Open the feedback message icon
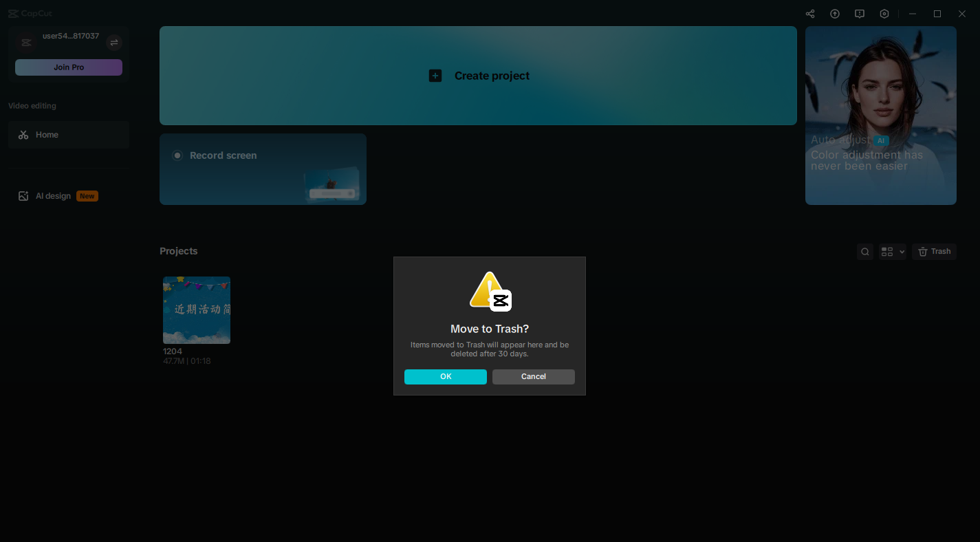Screen dimensions: 980x542 pyautogui.click(x=860, y=14)
